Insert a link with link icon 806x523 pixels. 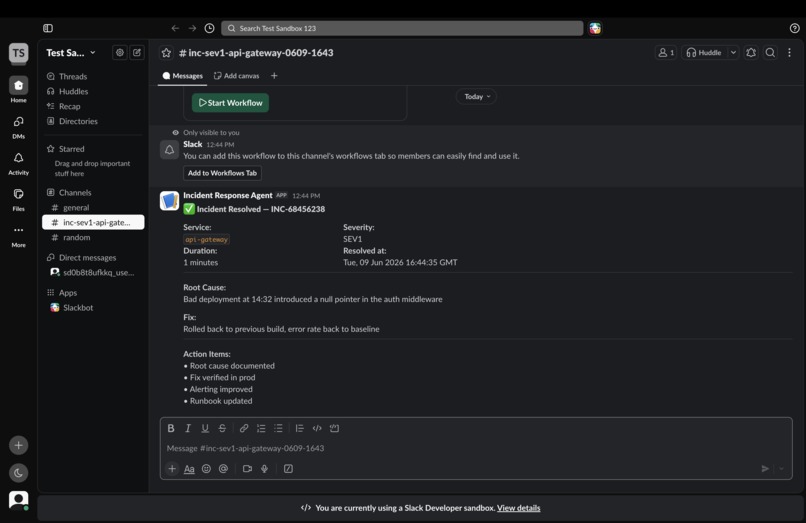coord(244,428)
